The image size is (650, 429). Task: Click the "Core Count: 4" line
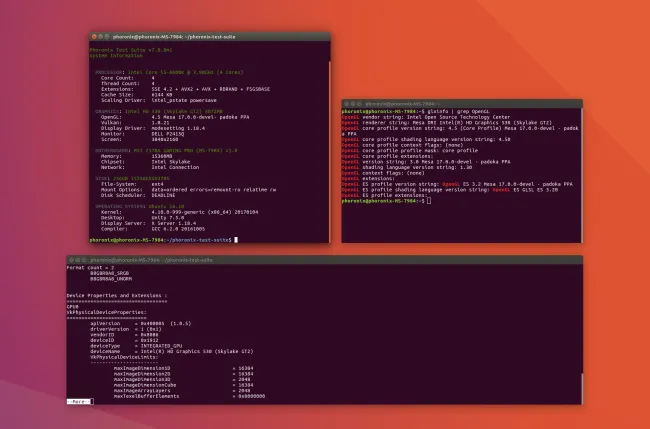click(128, 78)
